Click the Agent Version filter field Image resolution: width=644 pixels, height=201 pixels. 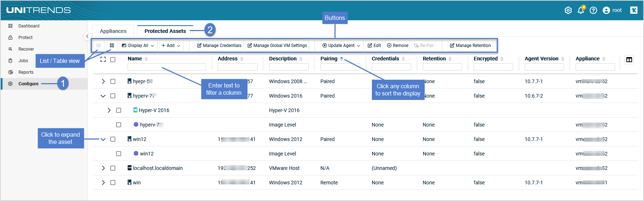pyautogui.click(x=544, y=67)
